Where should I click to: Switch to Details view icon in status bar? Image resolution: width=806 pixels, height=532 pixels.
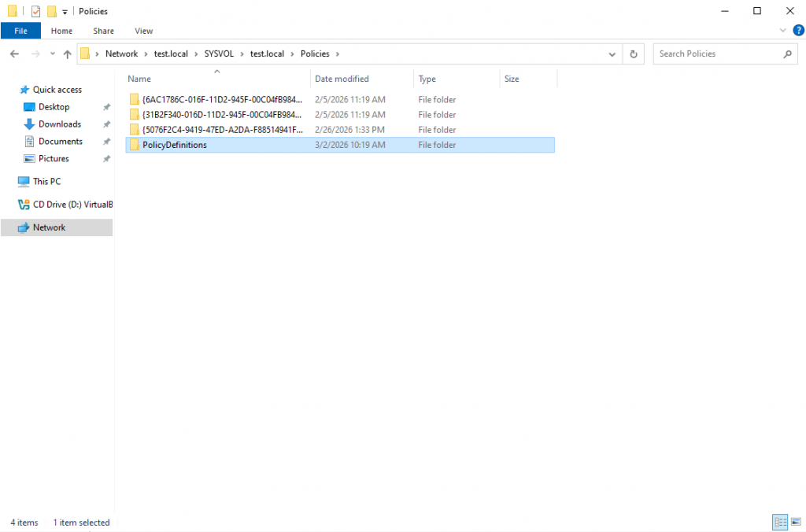[x=780, y=523]
